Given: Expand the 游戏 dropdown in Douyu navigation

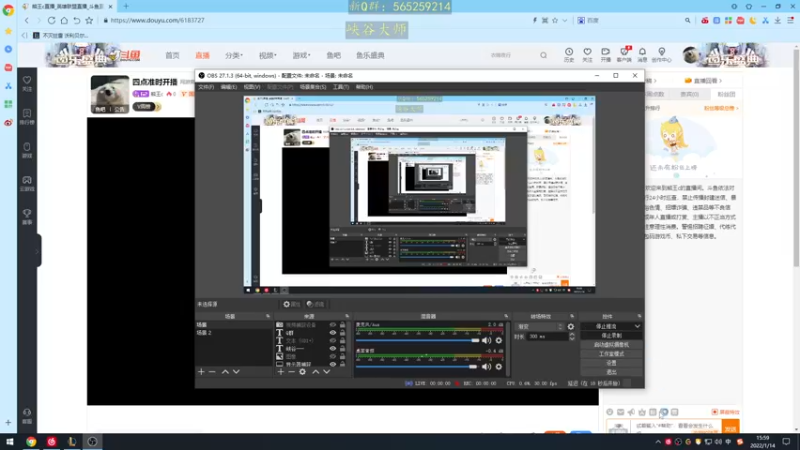Looking at the screenshot, I should click(301, 55).
